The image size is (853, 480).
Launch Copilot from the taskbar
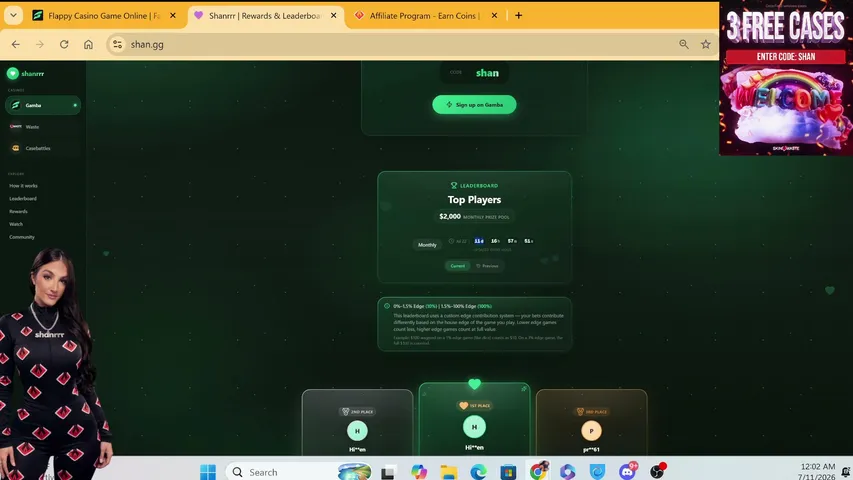(419, 472)
